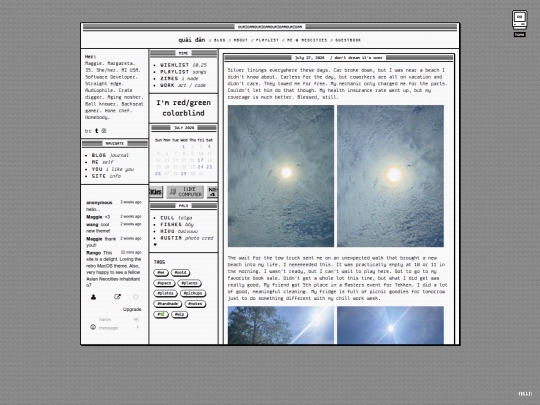The height and width of the screenshot is (405, 540).
Task: Filter posts by #places tag
Action: pos(189,283)
